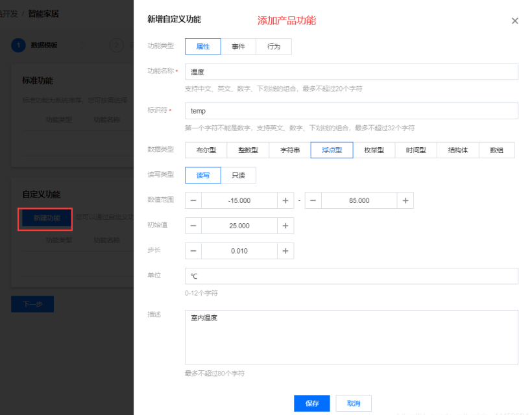Viewport: 532px width, 415px height.
Task: Decrease the 步长 step with minus icon
Action: coord(193,251)
